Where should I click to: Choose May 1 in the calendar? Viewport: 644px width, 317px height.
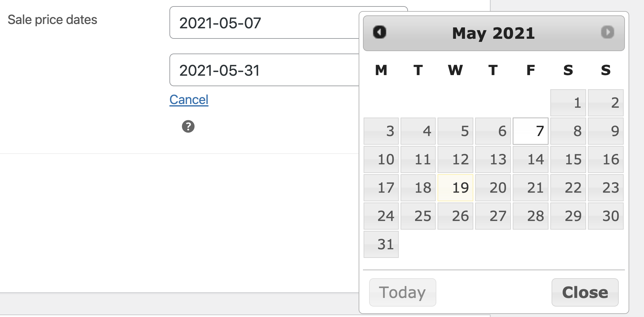pos(568,103)
